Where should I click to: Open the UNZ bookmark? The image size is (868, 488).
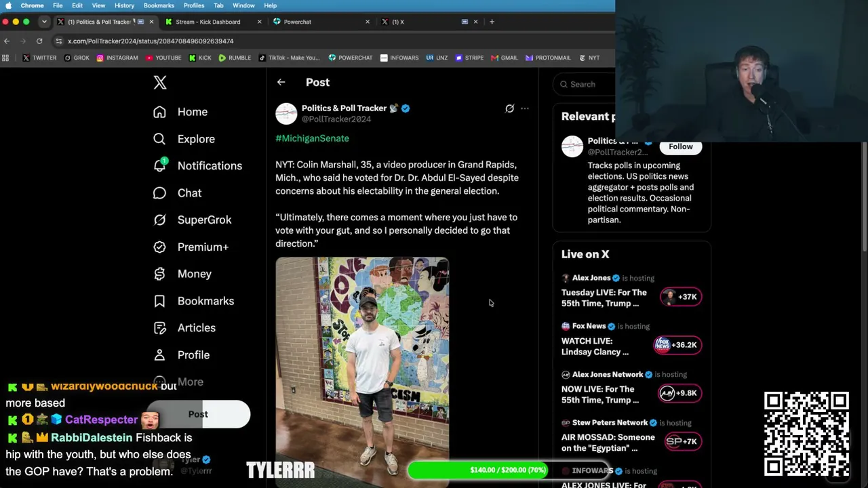pos(437,58)
